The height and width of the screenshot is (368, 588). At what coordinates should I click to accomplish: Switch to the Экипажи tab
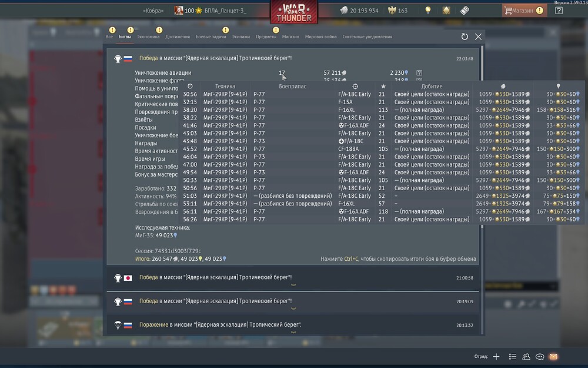240,37
